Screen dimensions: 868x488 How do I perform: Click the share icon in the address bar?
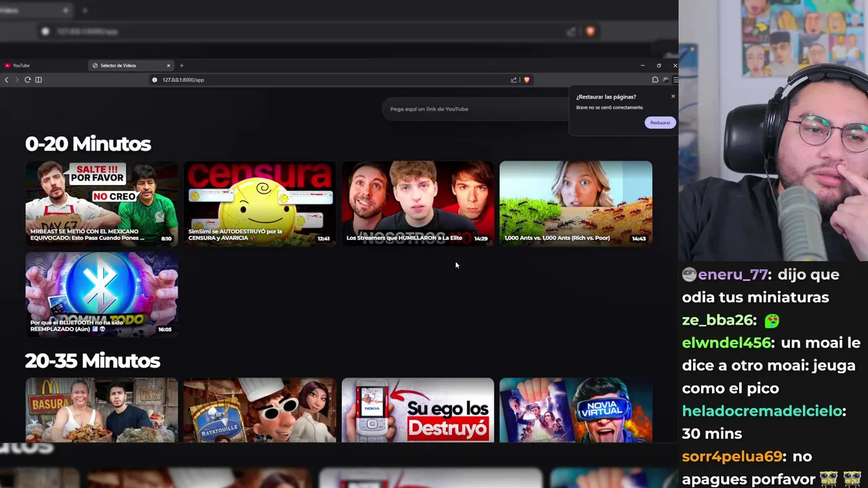[x=514, y=80]
